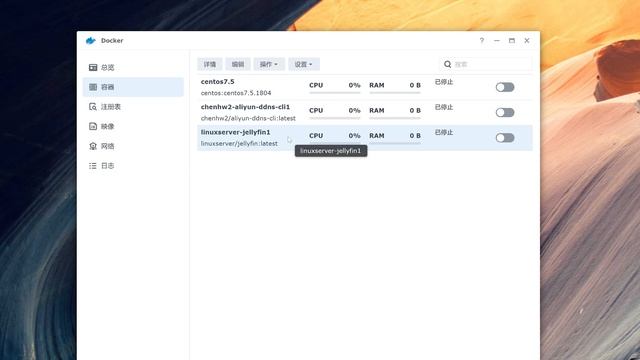Open the help question mark button
This screenshot has width=640, height=360.
(482, 40)
